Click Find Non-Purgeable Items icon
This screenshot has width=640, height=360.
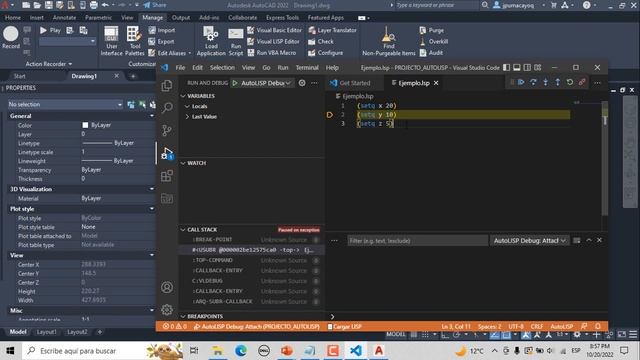point(389,41)
